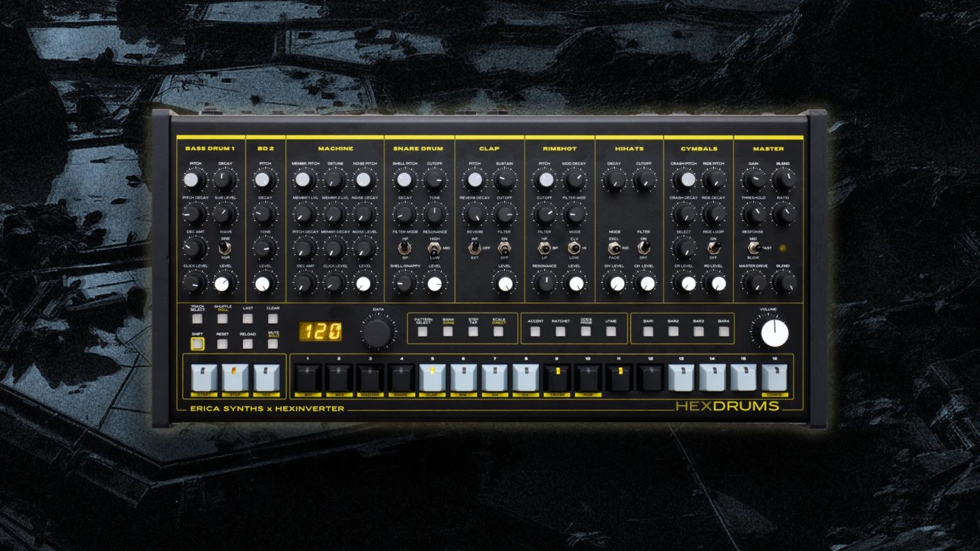Select BAR2

click(x=673, y=332)
